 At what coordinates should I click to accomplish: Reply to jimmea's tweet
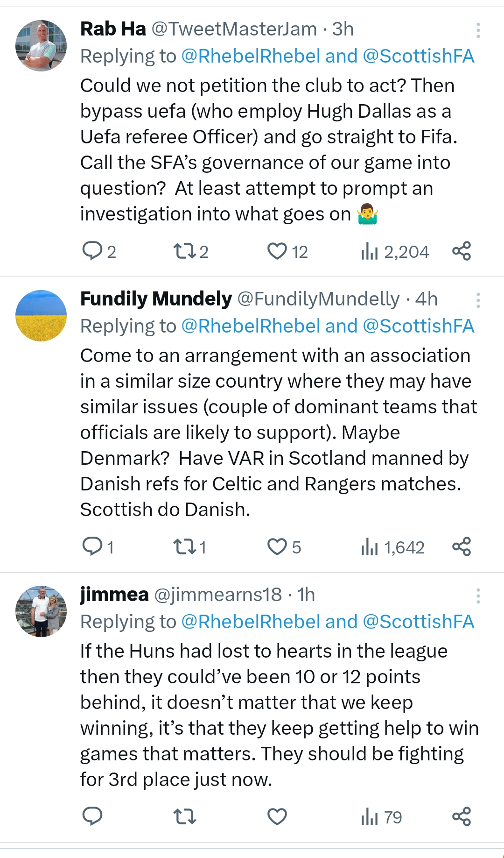[92, 816]
